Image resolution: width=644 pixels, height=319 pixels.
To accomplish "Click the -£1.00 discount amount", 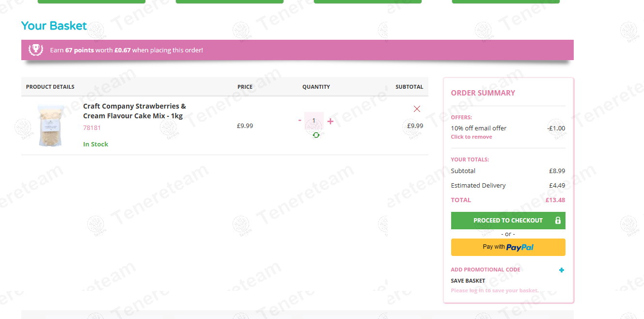I will 556,128.
